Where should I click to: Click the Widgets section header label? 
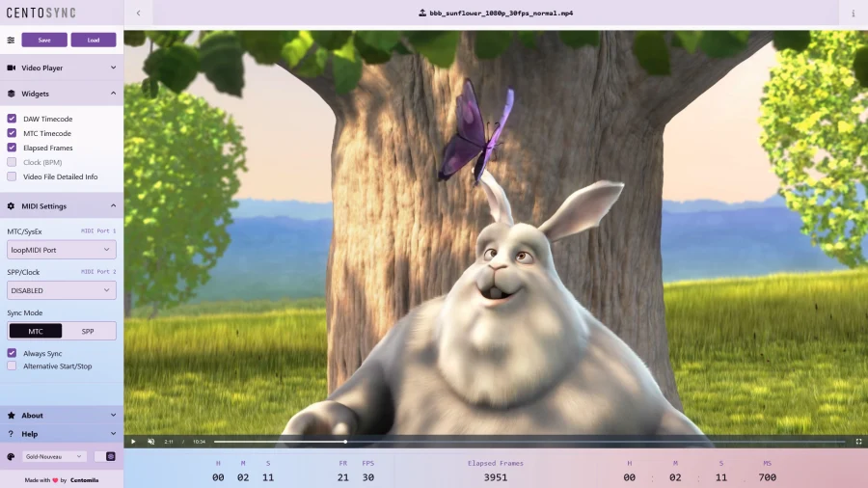click(35, 94)
